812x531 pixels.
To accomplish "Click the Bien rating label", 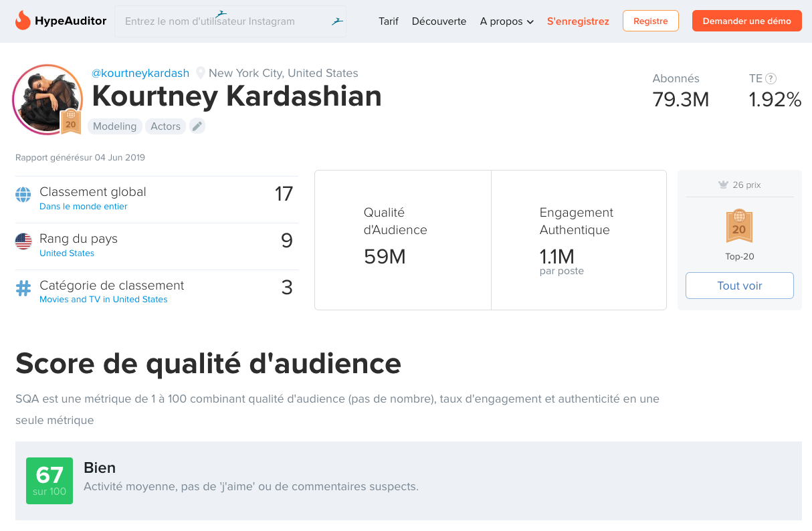I will [100, 467].
